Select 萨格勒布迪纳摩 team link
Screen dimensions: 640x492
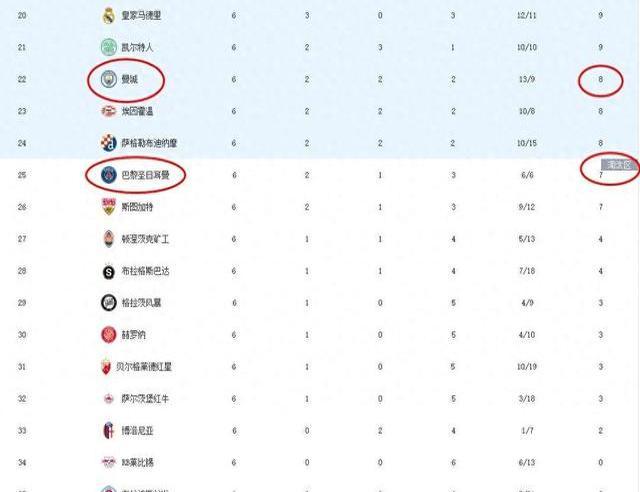click(x=149, y=143)
